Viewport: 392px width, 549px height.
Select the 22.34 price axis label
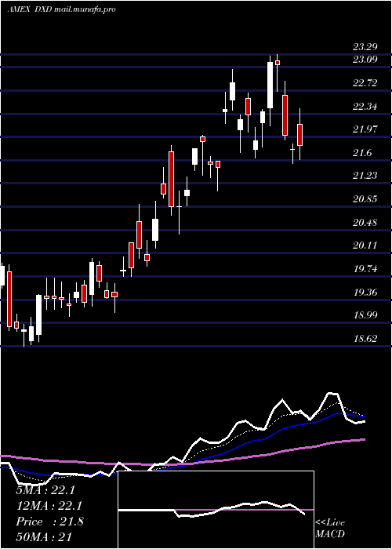[x=365, y=106]
